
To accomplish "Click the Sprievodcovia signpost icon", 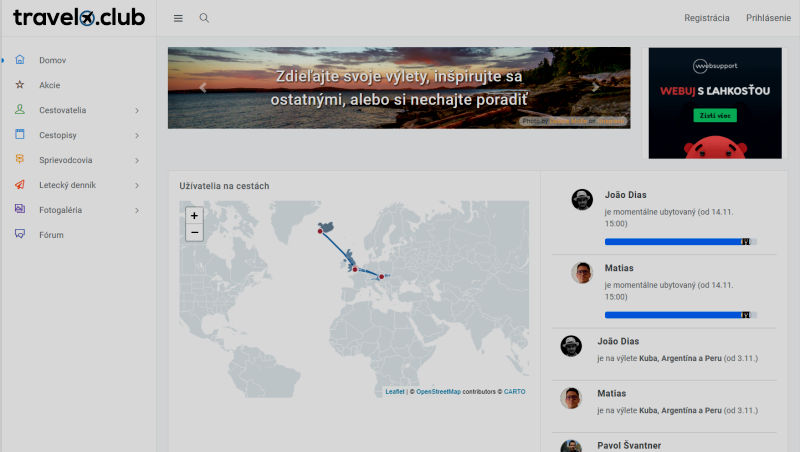I will coord(20,159).
